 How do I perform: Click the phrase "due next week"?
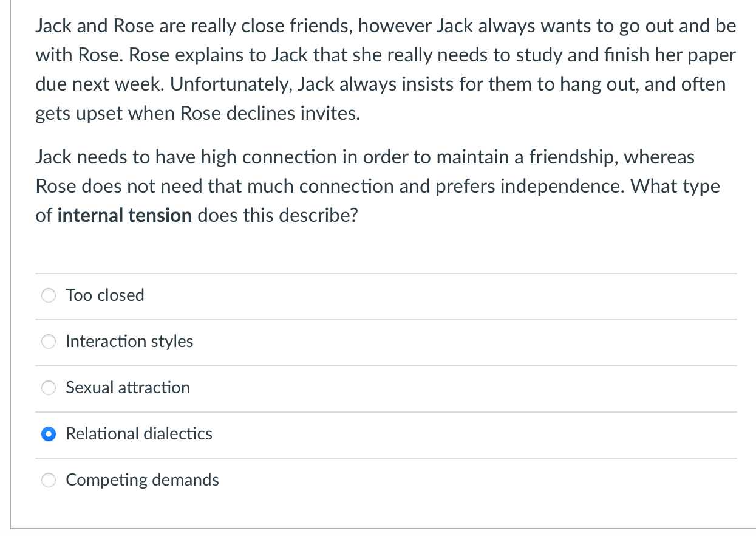pyautogui.click(x=100, y=84)
